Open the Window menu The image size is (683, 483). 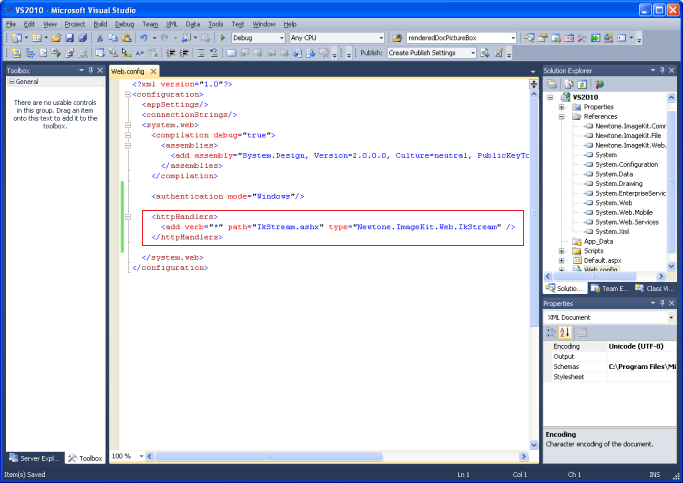(264, 24)
